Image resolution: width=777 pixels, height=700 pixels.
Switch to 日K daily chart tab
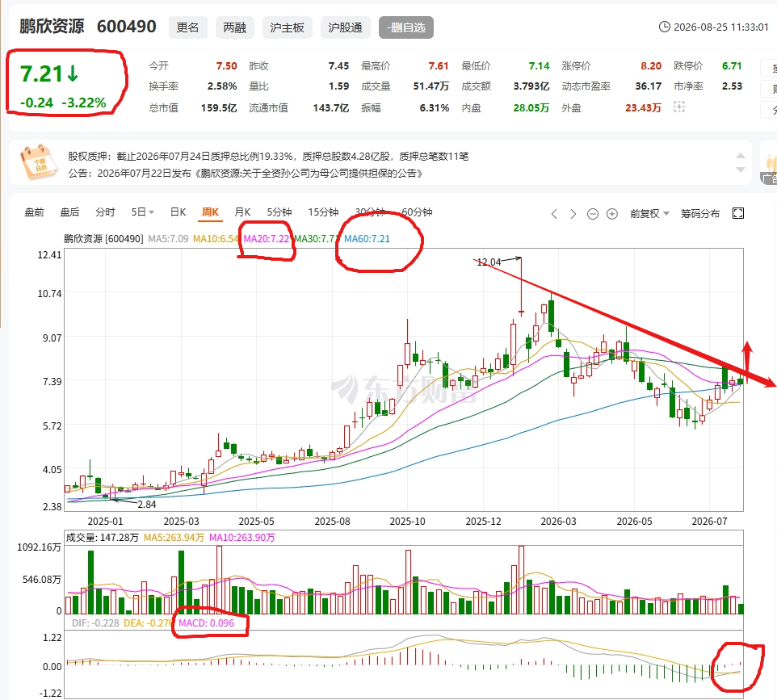(x=178, y=212)
